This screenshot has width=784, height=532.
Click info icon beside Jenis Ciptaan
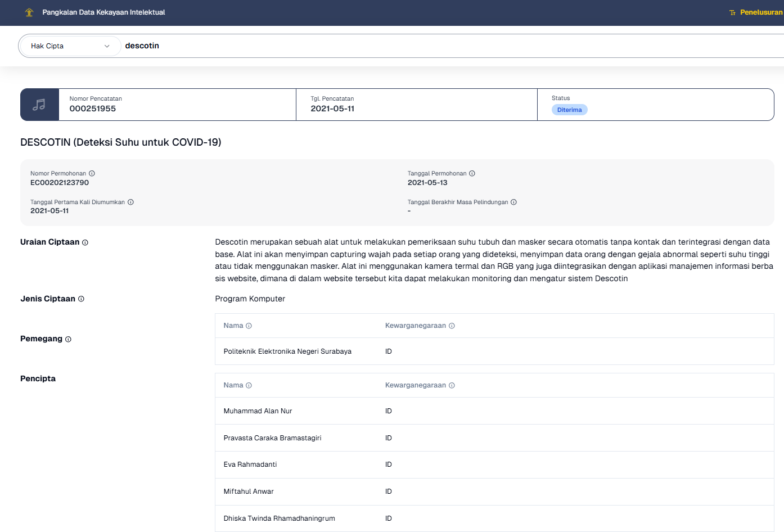coord(81,299)
